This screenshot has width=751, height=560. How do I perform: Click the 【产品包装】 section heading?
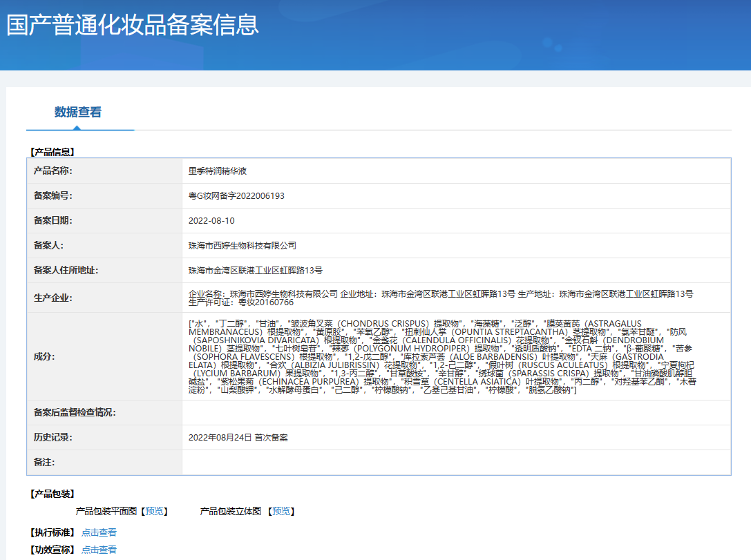pyautogui.click(x=52, y=494)
